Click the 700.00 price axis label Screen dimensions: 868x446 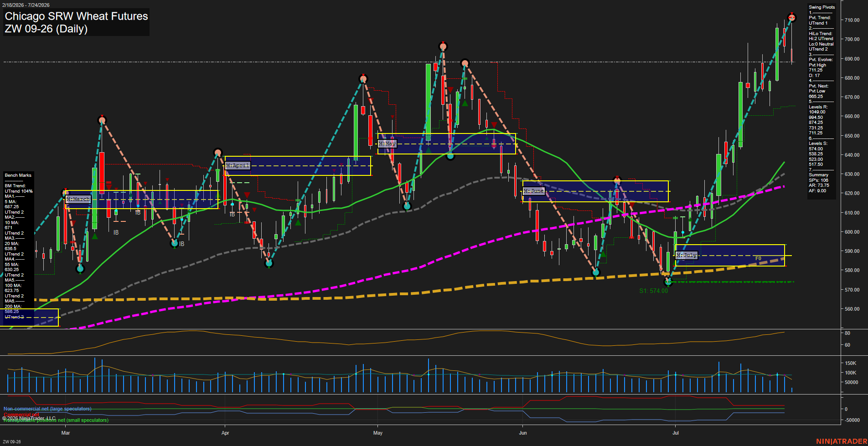coord(852,40)
